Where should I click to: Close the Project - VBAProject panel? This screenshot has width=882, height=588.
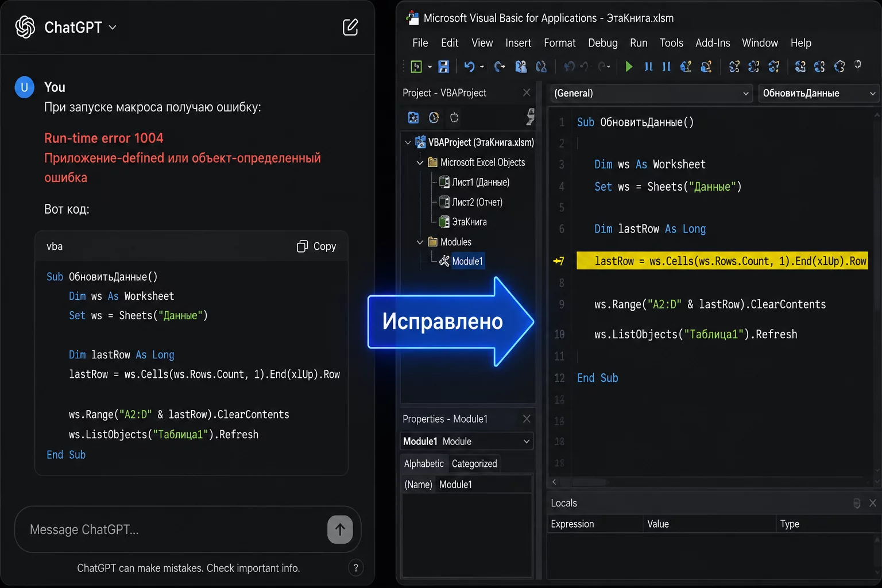pos(527,92)
